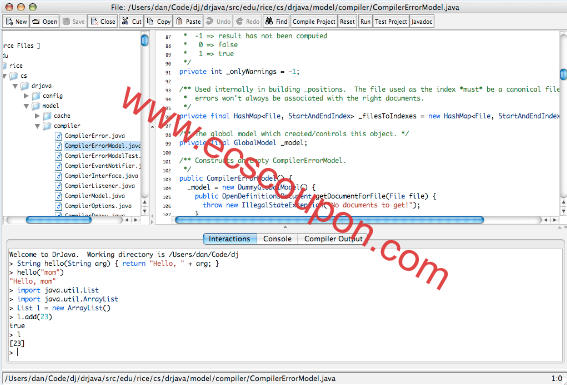The height and width of the screenshot is (385, 567).
Task: Click the CompilerOptions.java file icon
Action: tap(59, 206)
